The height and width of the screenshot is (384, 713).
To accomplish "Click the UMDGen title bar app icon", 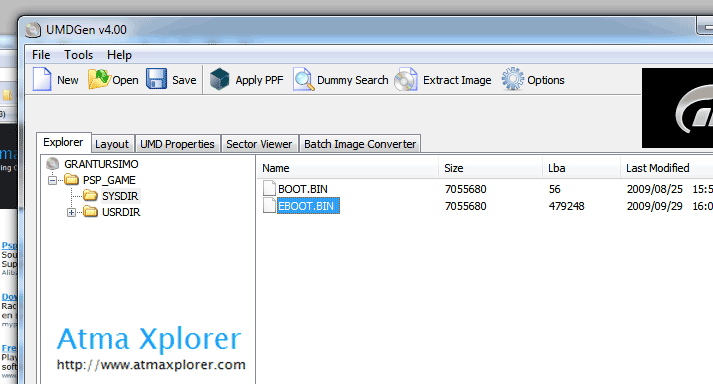I will pyautogui.click(x=33, y=30).
